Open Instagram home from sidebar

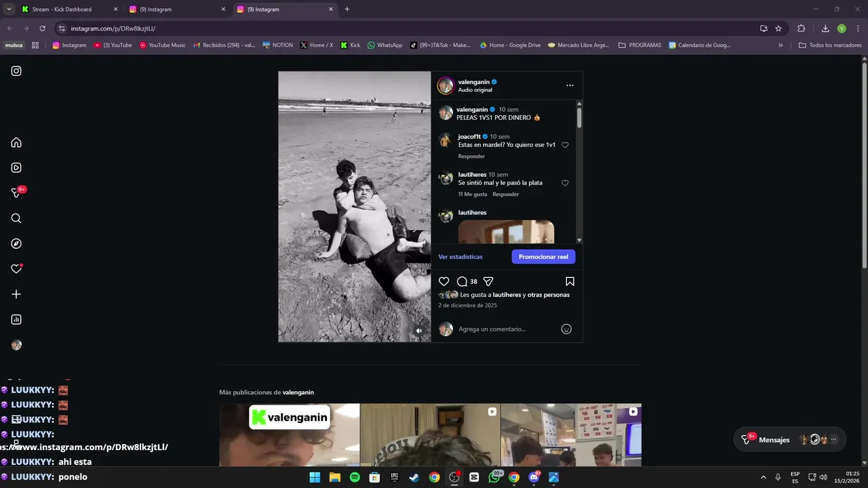[x=16, y=142]
